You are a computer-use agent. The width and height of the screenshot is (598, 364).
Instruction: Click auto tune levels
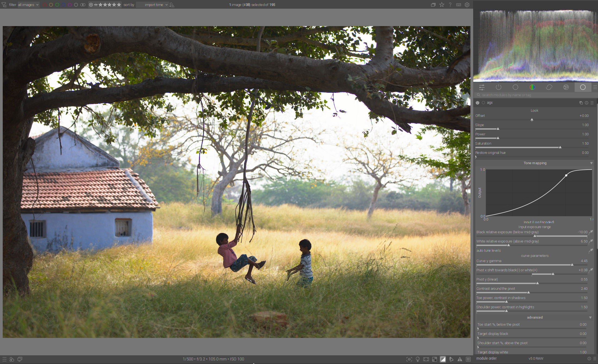coord(488,250)
